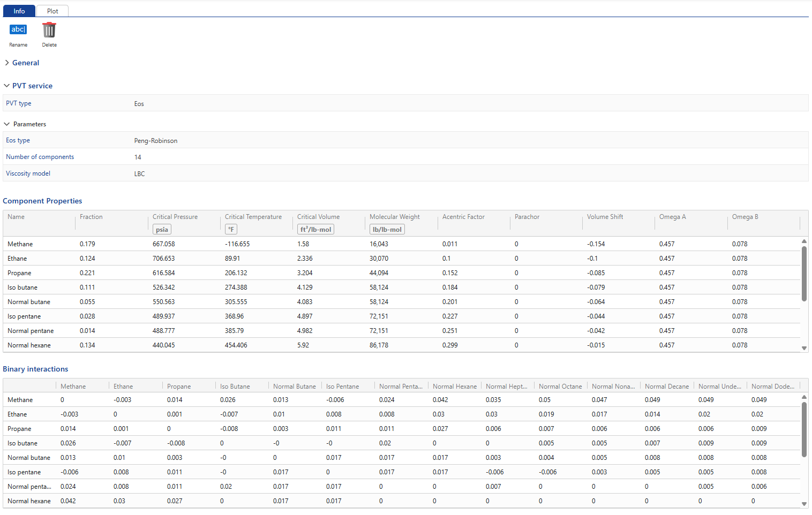
Task: Click the Delete trash can icon
Action: click(49, 30)
